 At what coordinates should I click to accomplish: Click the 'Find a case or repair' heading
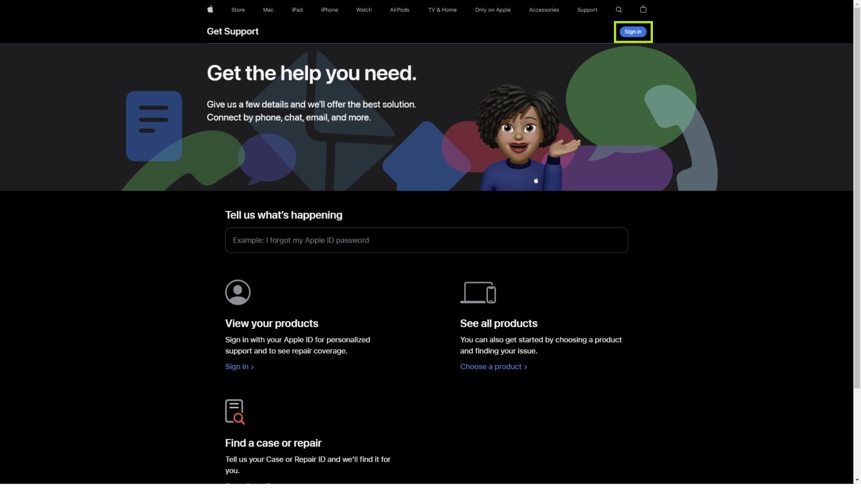273,443
